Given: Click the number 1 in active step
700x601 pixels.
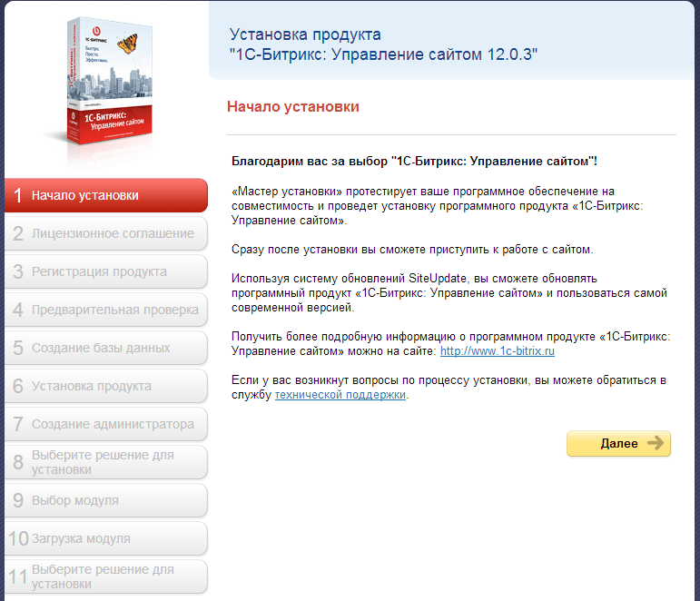Looking at the screenshot, I should point(18,195).
